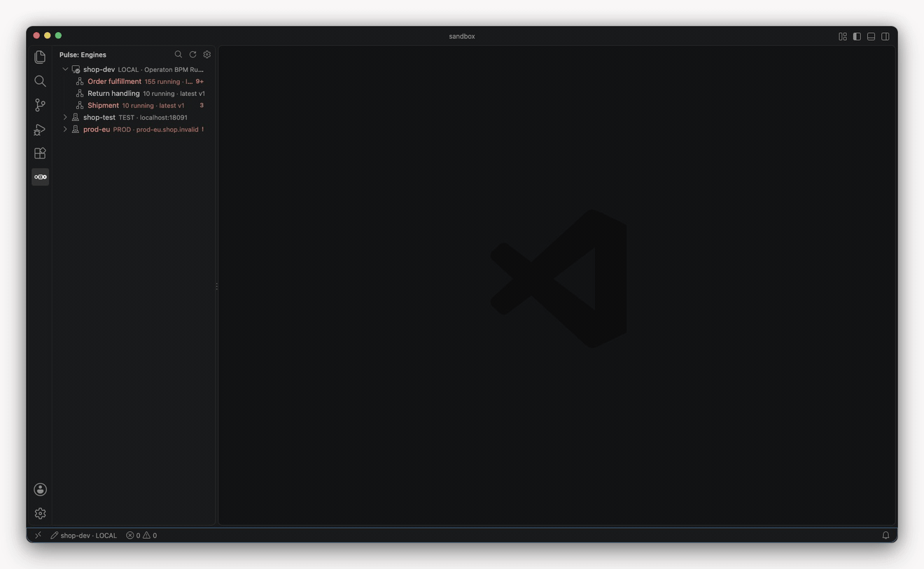Click the prod-eu server icon
Image resolution: width=924 pixels, height=569 pixels.
[x=76, y=129]
